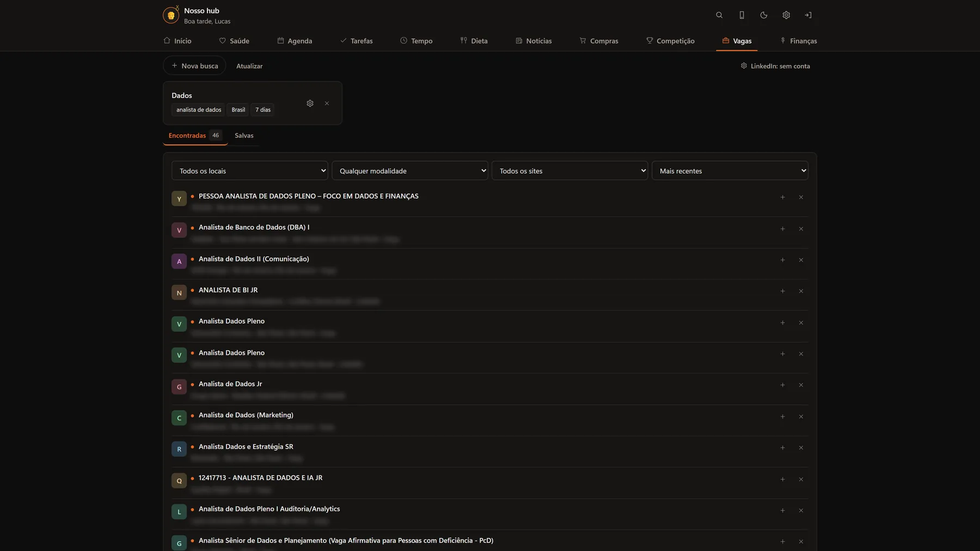Select the Encontradas tab
980x551 pixels.
[195, 136]
